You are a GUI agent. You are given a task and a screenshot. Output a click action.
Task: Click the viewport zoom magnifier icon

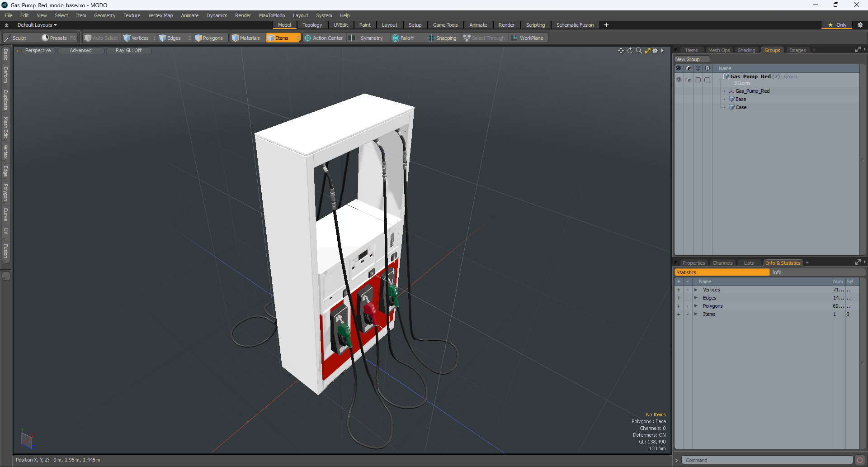pyautogui.click(x=639, y=51)
